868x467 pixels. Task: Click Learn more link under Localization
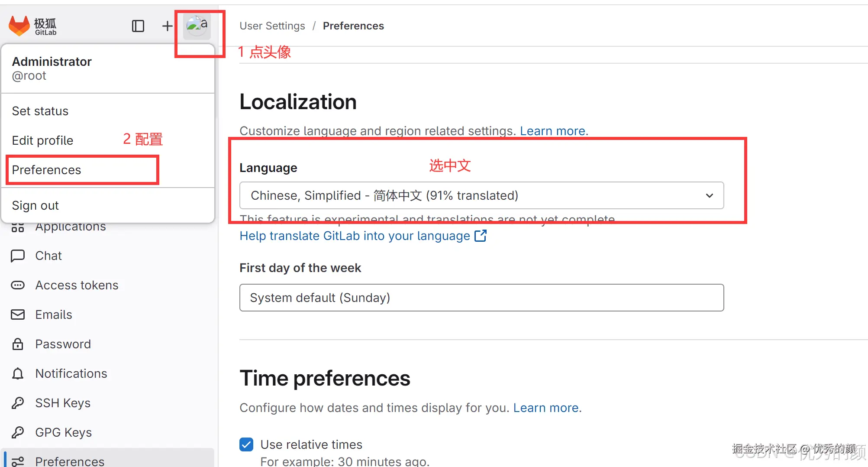(553, 131)
